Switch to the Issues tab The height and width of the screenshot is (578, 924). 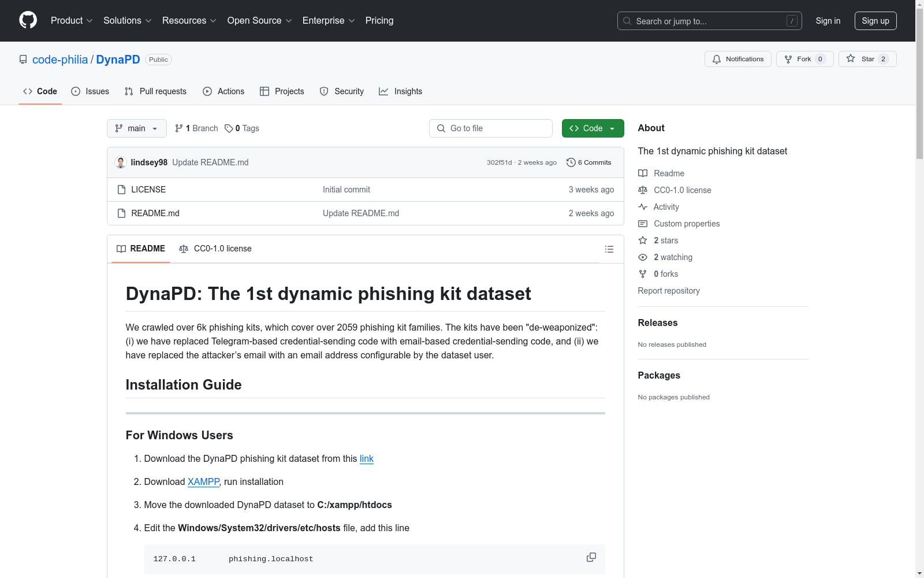point(90,91)
